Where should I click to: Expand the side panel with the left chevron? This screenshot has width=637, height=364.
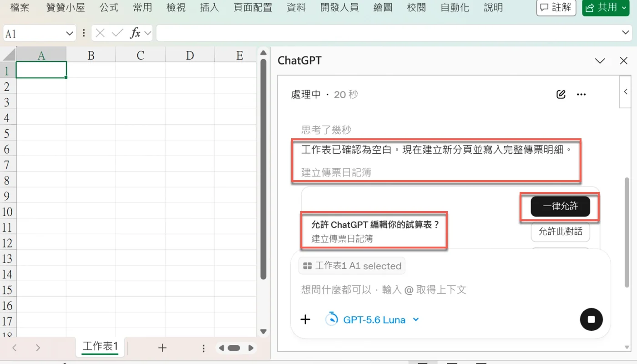(x=626, y=92)
